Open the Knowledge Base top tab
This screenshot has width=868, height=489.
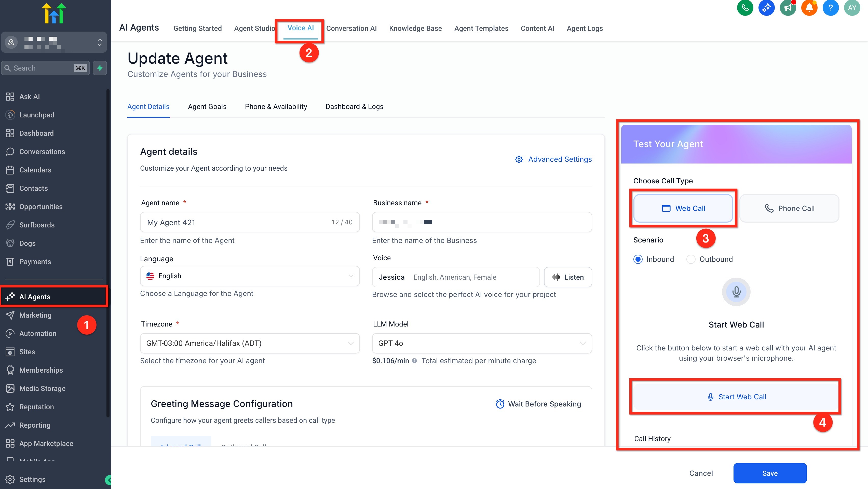coord(415,28)
